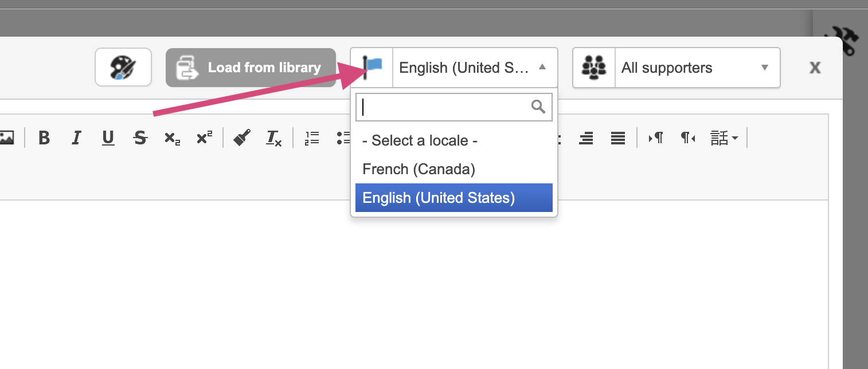Click the subscript icon
The width and height of the screenshot is (868, 369).
click(x=172, y=138)
